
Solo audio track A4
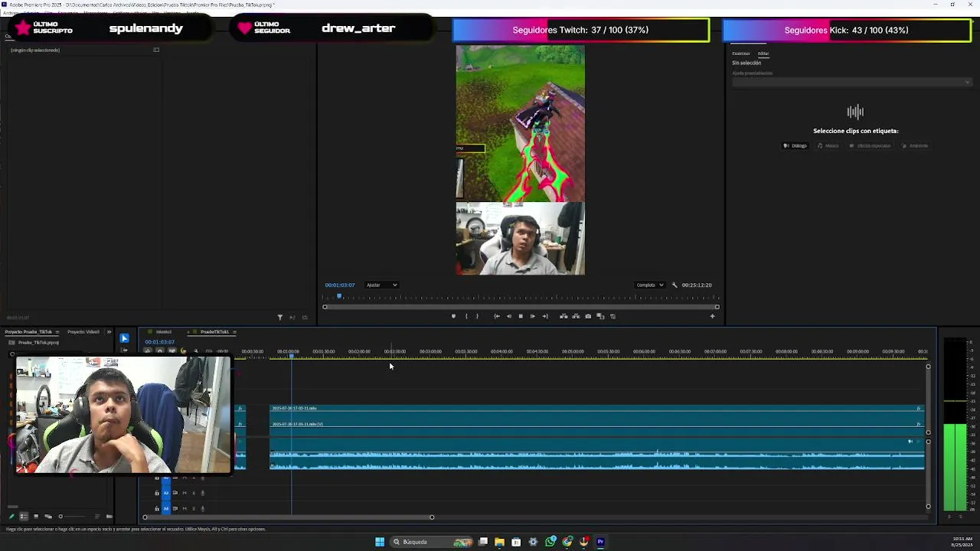[x=194, y=509]
